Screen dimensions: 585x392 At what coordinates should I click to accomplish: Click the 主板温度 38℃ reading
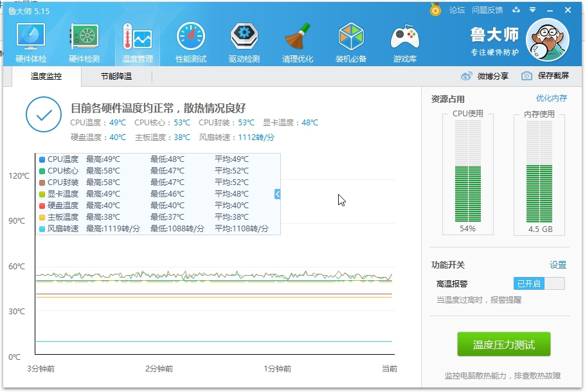pyautogui.click(x=182, y=138)
